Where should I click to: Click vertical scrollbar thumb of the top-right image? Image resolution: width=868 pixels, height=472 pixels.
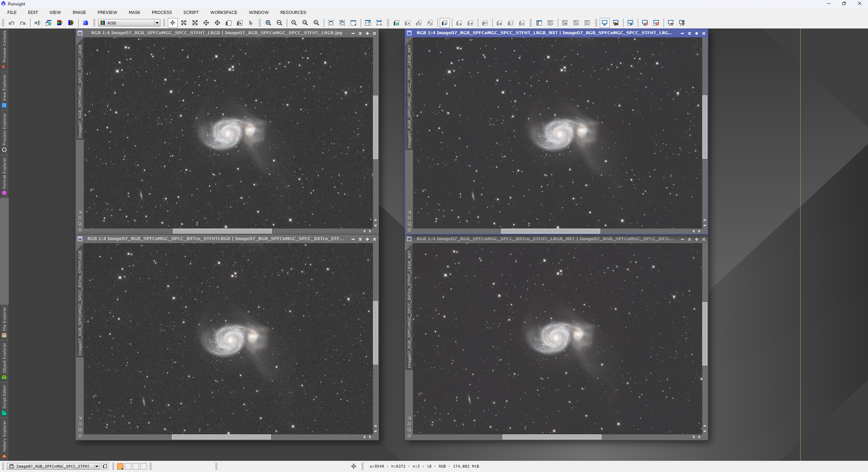[x=705, y=127]
